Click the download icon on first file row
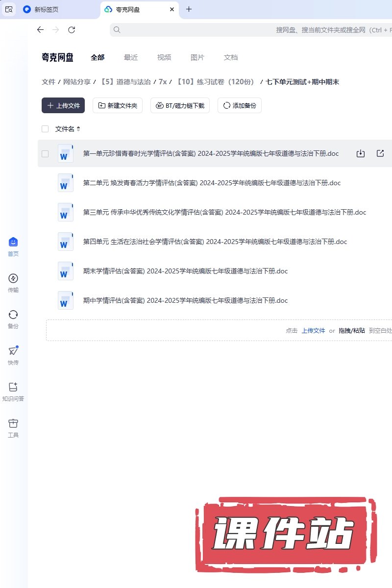The width and height of the screenshot is (392, 588). pyautogui.click(x=361, y=153)
